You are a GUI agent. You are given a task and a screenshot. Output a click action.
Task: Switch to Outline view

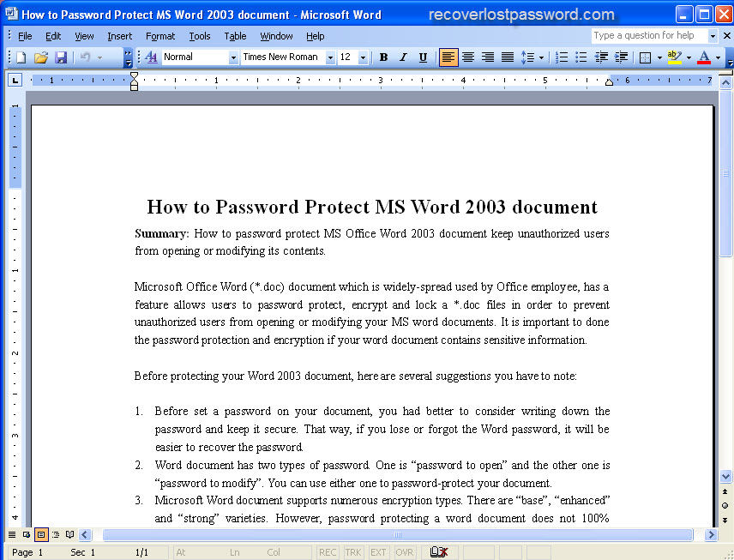pyautogui.click(x=56, y=534)
